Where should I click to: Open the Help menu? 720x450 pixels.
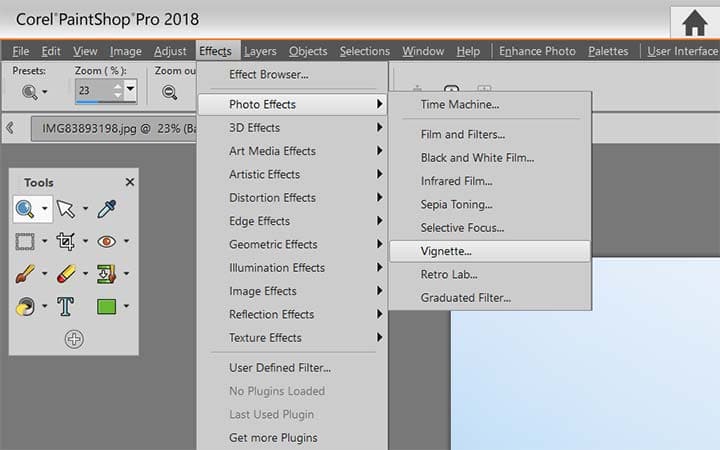click(x=468, y=51)
